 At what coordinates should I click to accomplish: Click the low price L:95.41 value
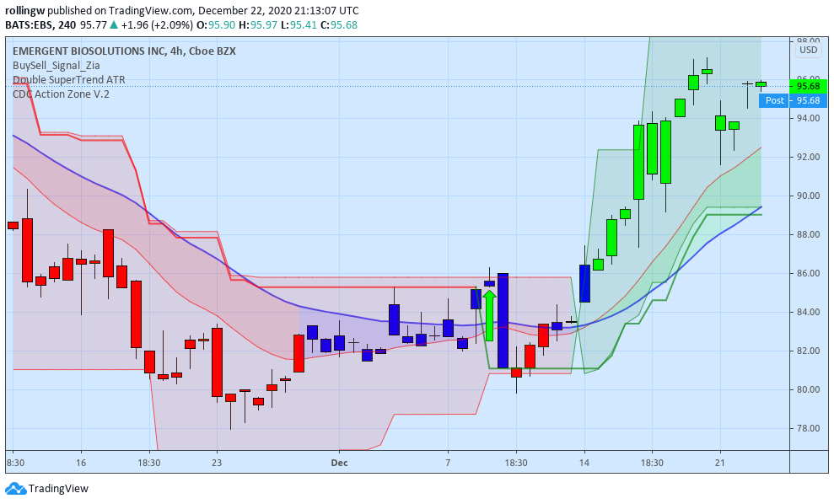pos(299,25)
